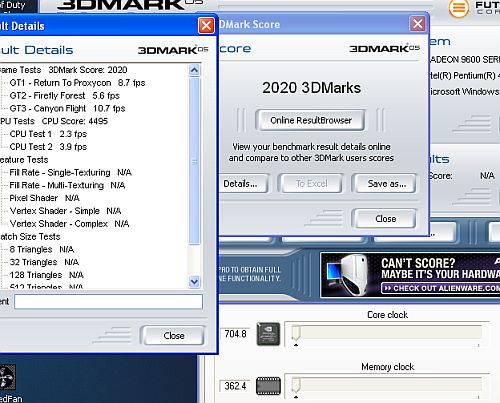Select CPU Test 2 3.9 fps row
Image resolution: width=500 pixels, height=403 pixels.
click(x=48, y=147)
